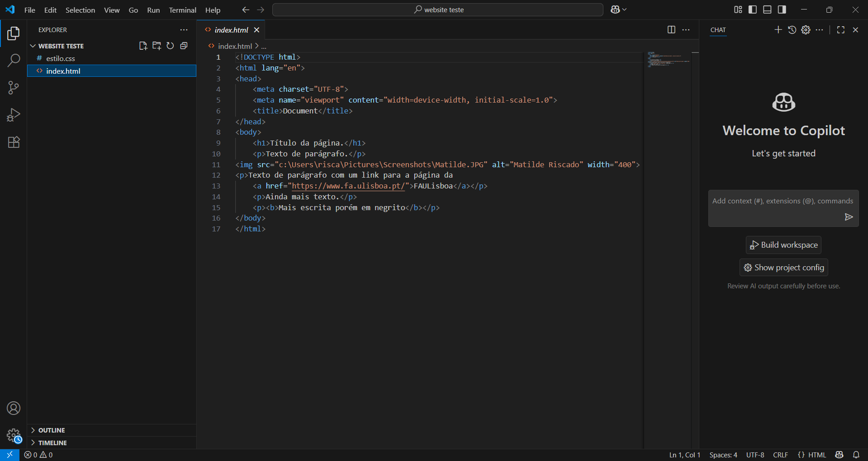Image resolution: width=868 pixels, height=461 pixels.
Task: Split the editor to the right
Action: pos(671,30)
